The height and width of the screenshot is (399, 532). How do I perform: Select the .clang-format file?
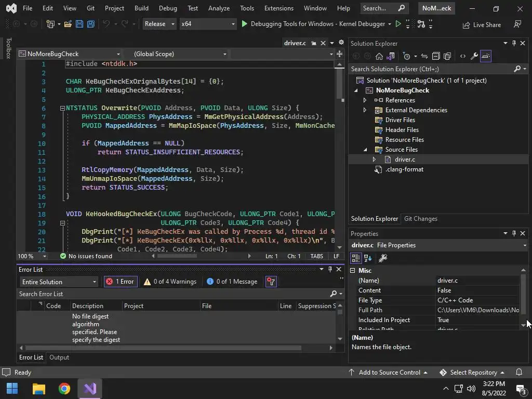coord(404,169)
